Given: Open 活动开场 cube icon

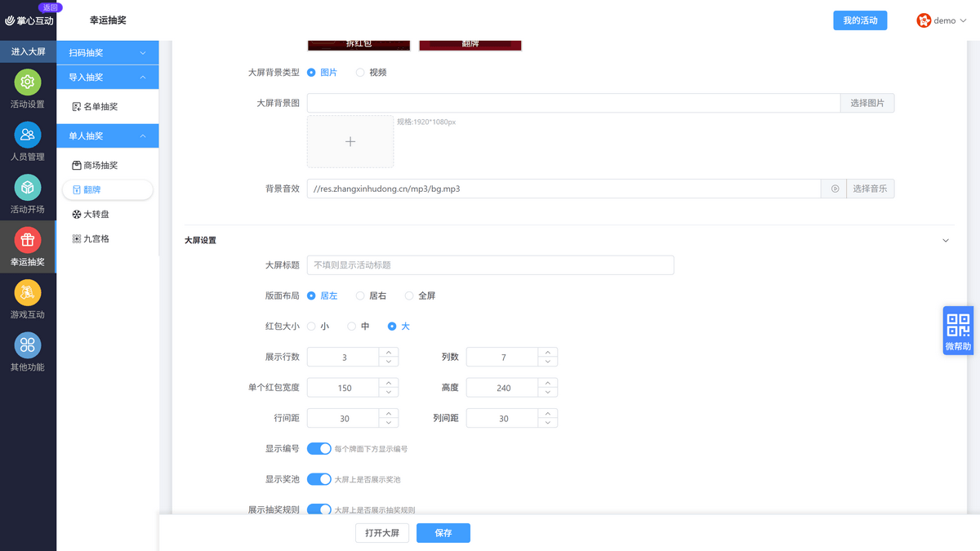Looking at the screenshot, I should click(28, 188).
